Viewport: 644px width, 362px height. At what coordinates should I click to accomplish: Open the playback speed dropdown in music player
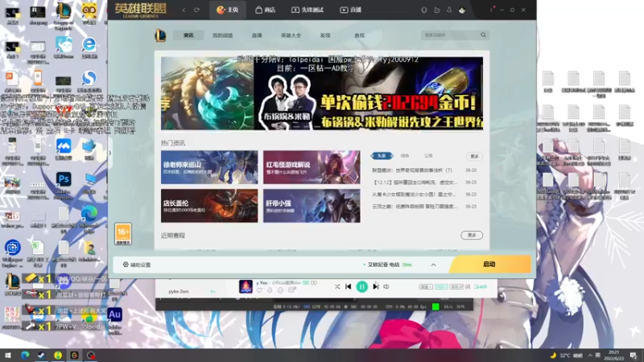point(426,286)
